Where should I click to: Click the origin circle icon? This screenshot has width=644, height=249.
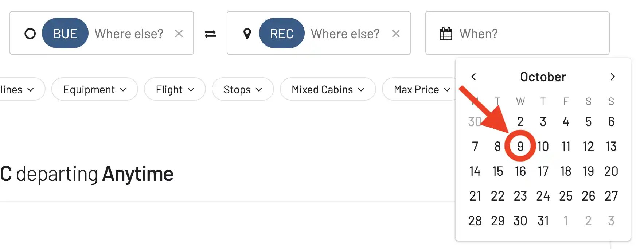(x=30, y=34)
